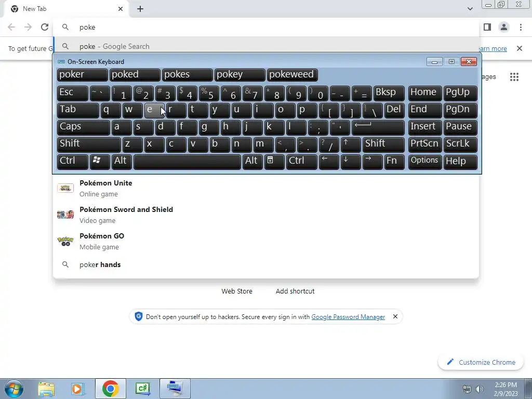Click the On-Screen Keyboard taskbar icon
Image resolution: width=532 pixels, height=399 pixels.
[x=175, y=389]
